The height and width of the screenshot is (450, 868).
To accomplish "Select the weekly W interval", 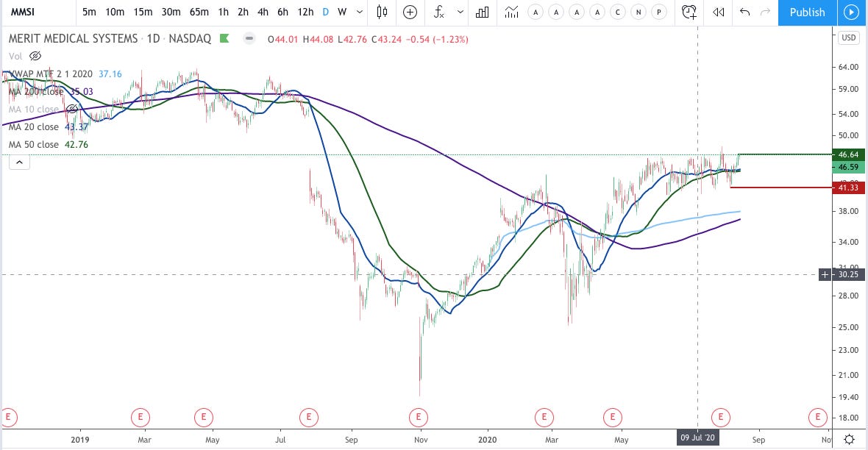I will (342, 12).
